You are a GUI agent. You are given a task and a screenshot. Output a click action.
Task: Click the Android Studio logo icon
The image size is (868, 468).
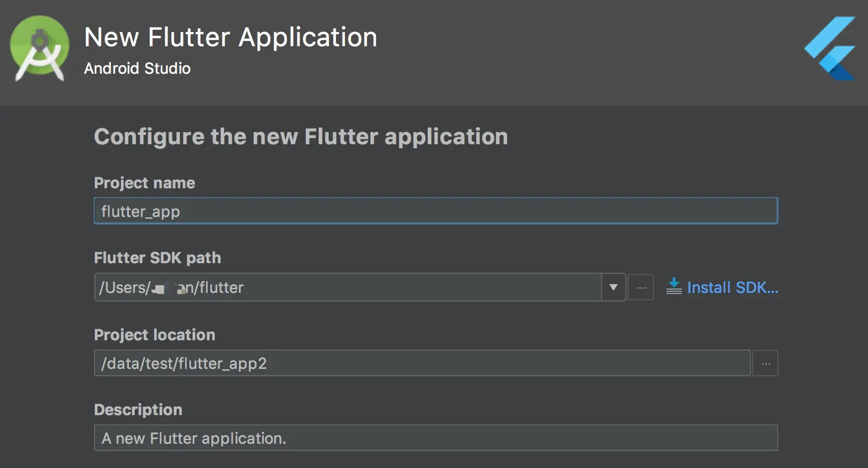point(40,48)
